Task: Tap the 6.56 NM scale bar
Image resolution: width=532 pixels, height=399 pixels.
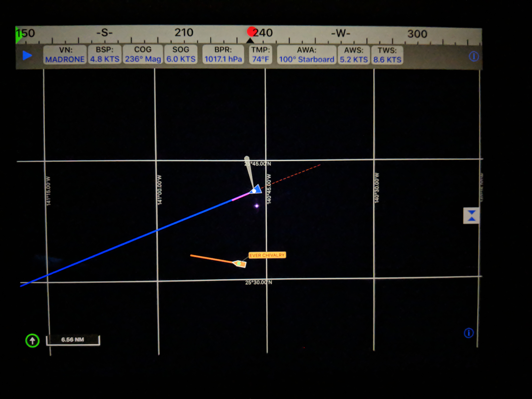Action: [x=73, y=340]
